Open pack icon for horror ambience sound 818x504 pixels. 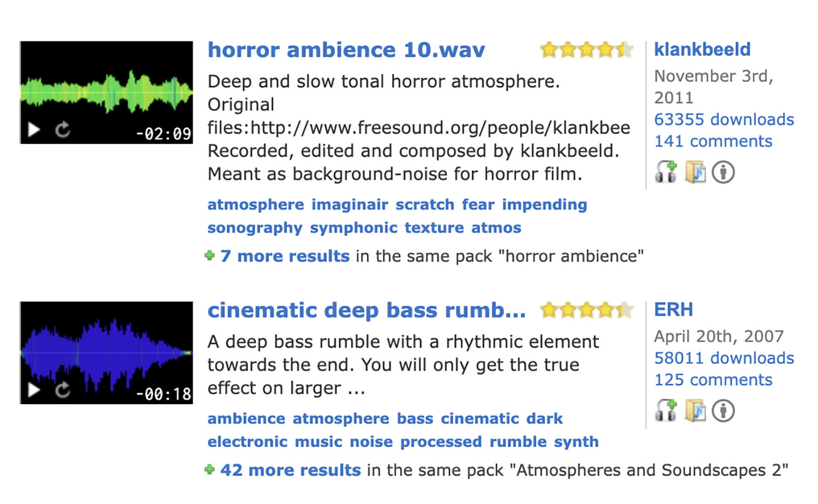[x=695, y=172]
